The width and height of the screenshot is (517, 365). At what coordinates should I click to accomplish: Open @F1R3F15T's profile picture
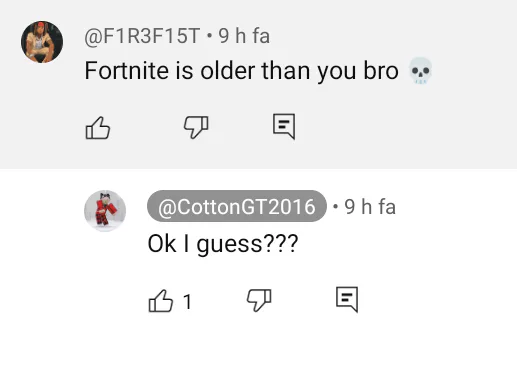click(42, 42)
